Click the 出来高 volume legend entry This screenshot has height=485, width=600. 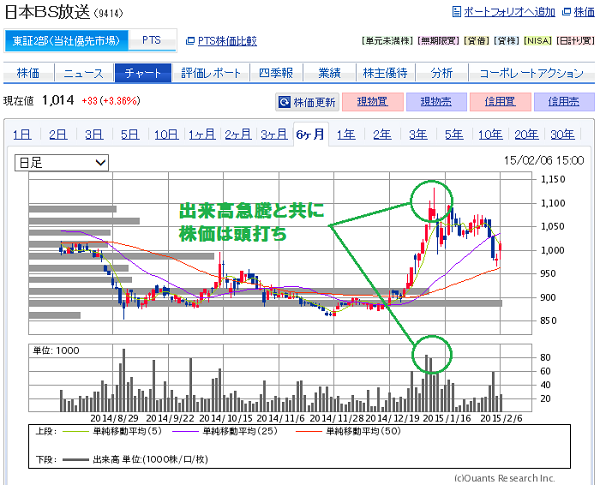tap(135, 459)
